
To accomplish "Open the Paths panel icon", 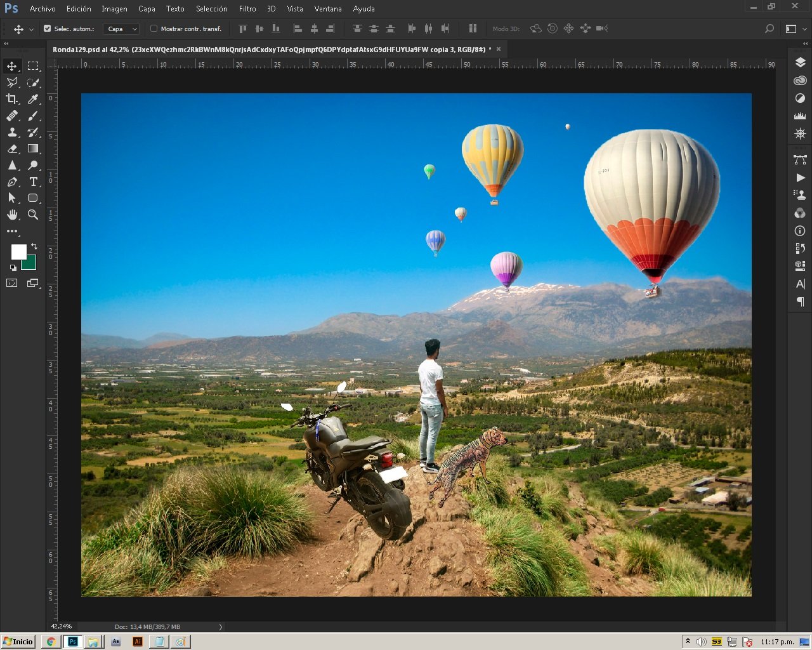I will [x=800, y=160].
